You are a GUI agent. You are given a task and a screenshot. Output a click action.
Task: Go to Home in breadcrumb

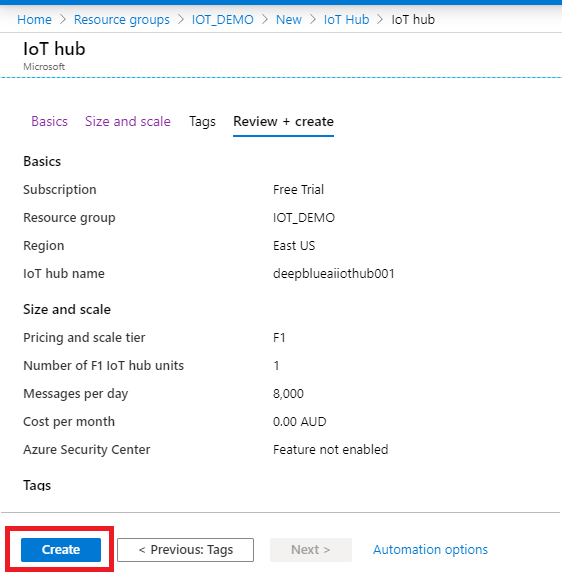click(x=34, y=19)
